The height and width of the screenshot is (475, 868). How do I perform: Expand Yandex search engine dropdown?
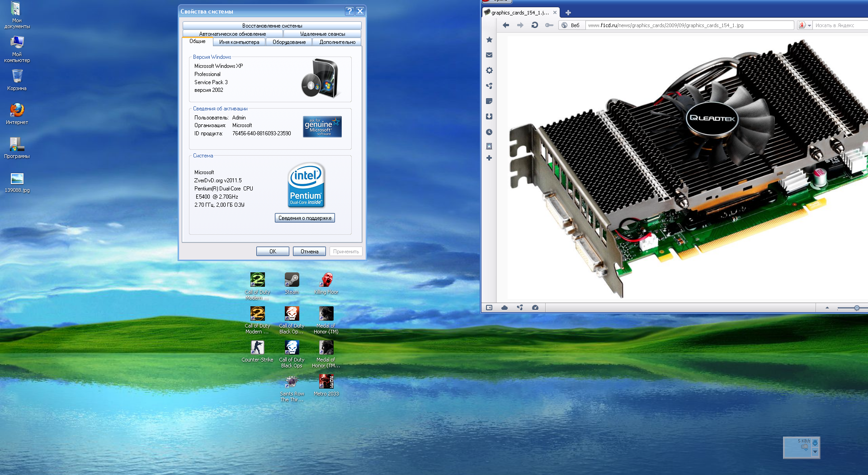click(x=809, y=25)
